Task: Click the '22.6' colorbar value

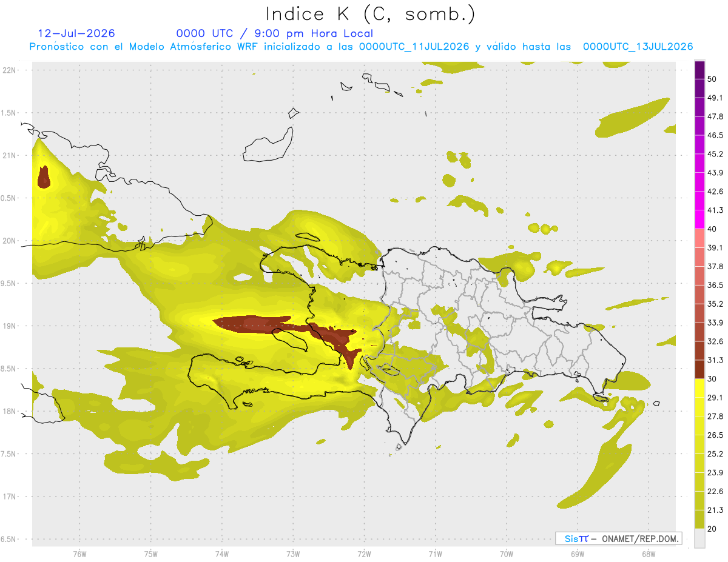Action: 716,492
